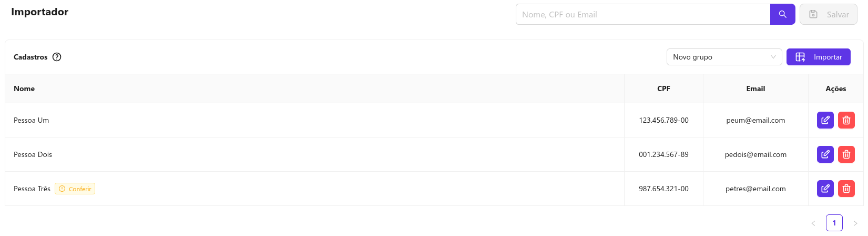Edit the Pessoa Dois record
The height and width of the screenshot is (236, 868).
coord(825,154)
